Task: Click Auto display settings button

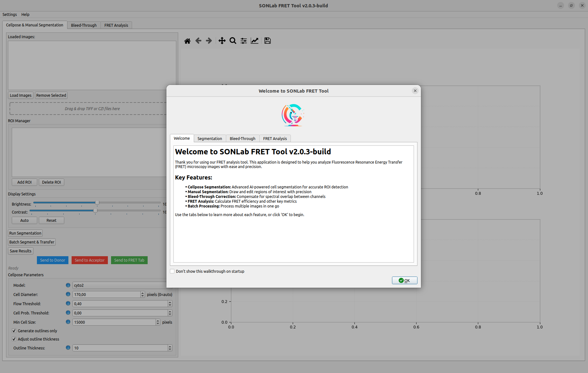Action: click(x=24, y=220)
